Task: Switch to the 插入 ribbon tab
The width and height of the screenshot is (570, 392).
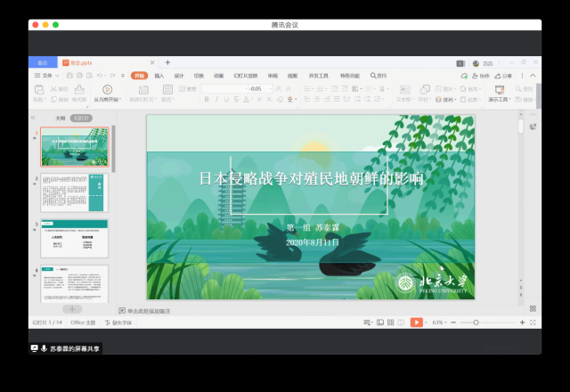Action: [159, 76]
